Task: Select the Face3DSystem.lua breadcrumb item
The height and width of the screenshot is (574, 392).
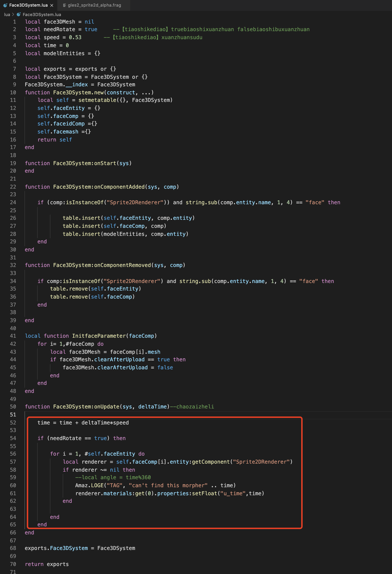Action: click(42, 15)
